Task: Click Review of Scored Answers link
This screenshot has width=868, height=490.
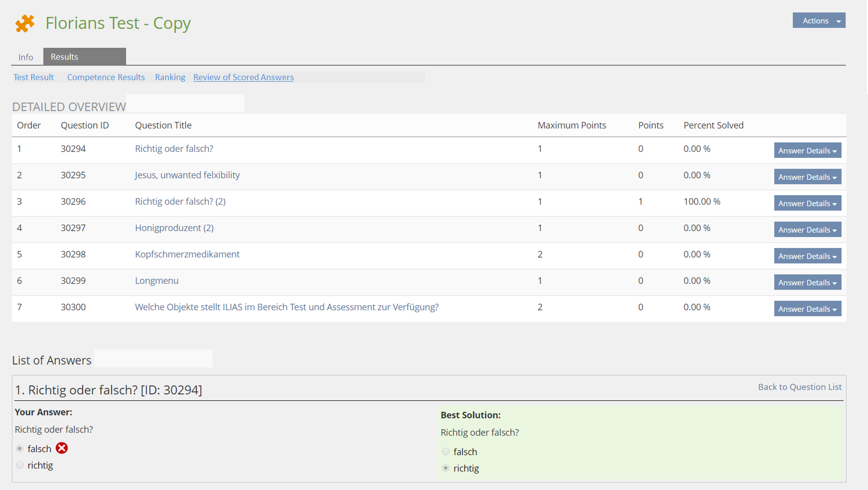Action: pyautogui.click(x=243, y=77)
